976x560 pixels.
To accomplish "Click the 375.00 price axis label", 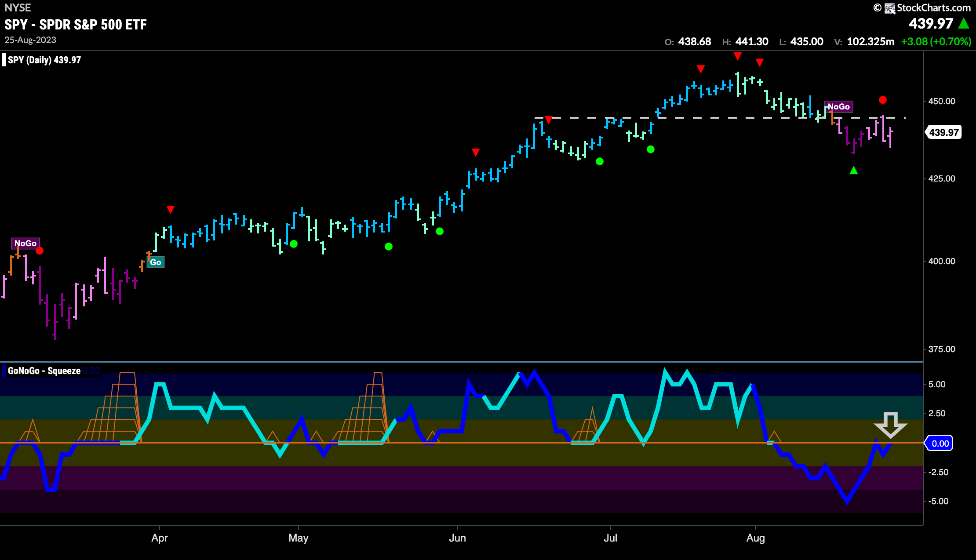I will point(942,349).
